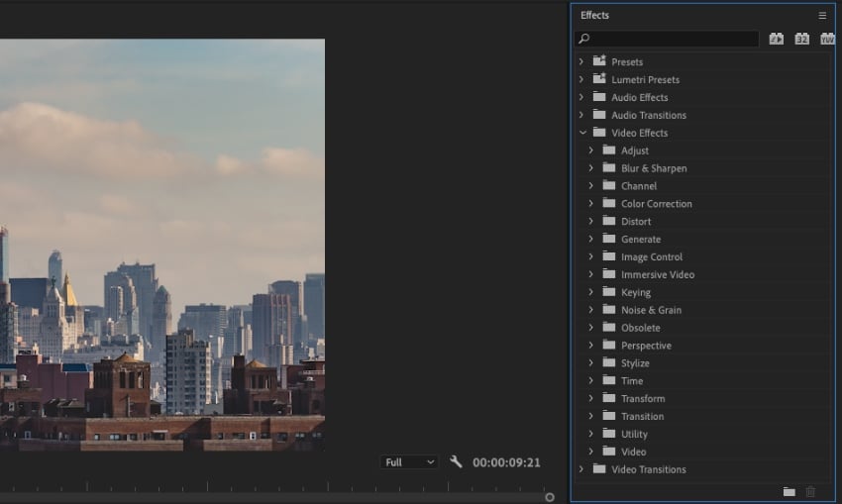Select the Color Correction label
The image size is (842, 504).
[x=657, y=204]
